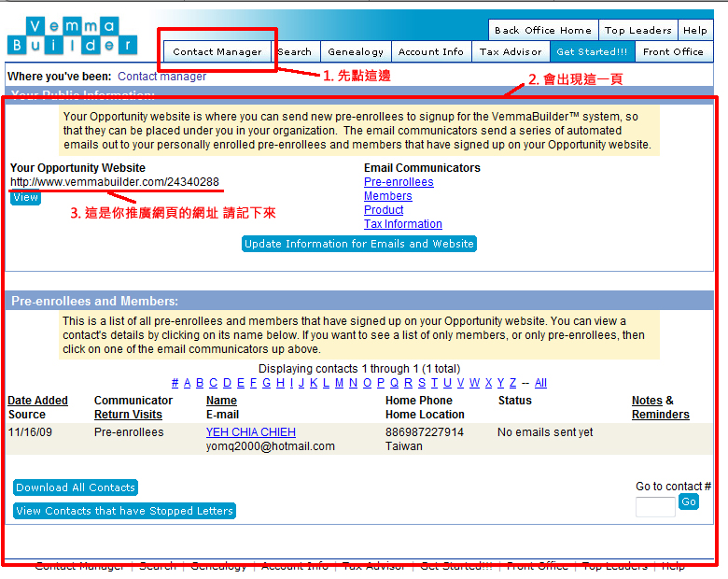The width and height of the screenshot is (728, 579).
Task: Go to the Front Office tab
Action: 673,51
